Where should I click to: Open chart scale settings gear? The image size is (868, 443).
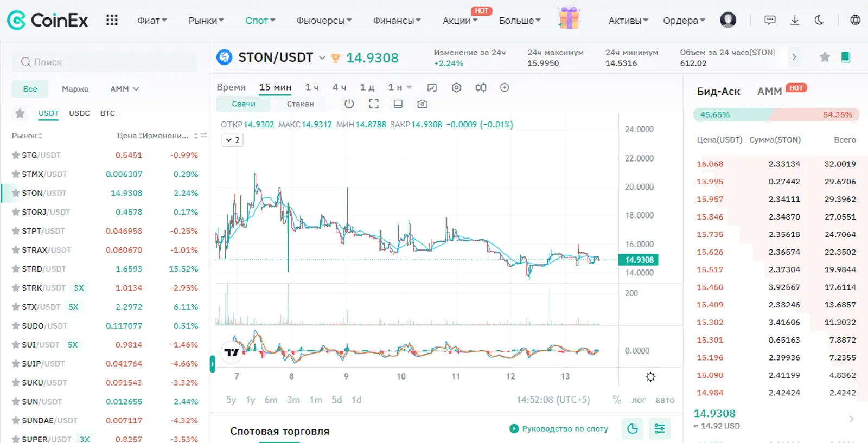(650, 377)
